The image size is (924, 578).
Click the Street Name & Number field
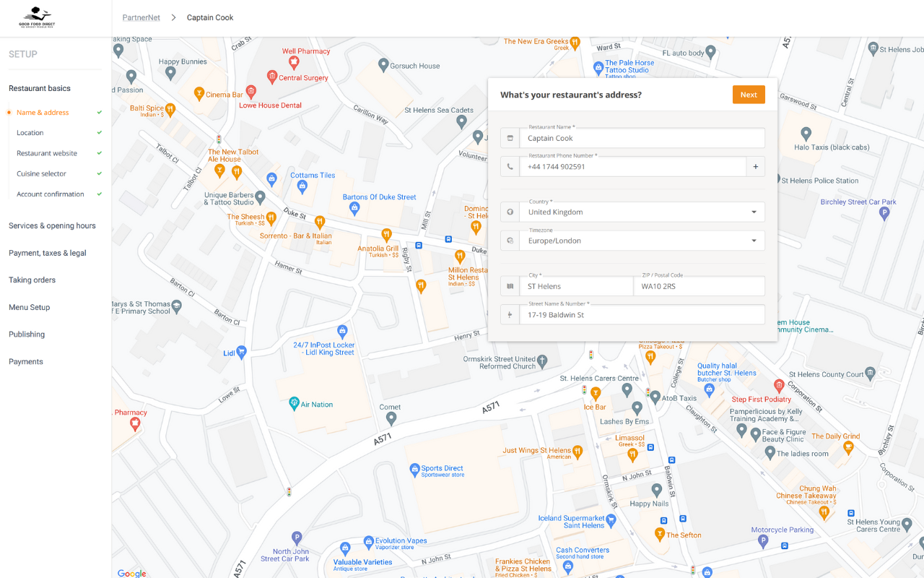[x=642, y=315]
